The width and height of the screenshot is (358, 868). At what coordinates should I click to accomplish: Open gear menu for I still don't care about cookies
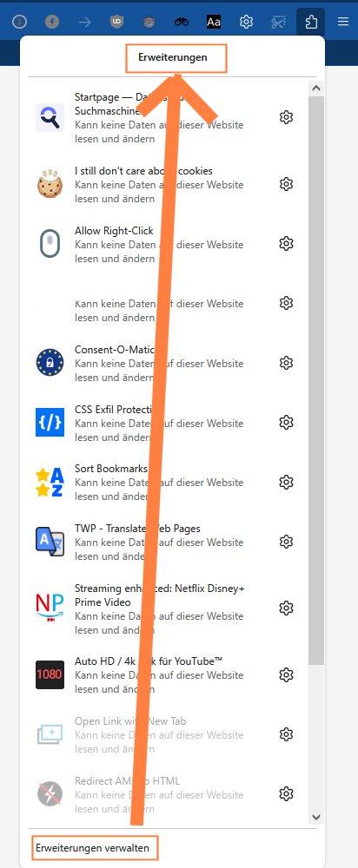click(286, 184)
